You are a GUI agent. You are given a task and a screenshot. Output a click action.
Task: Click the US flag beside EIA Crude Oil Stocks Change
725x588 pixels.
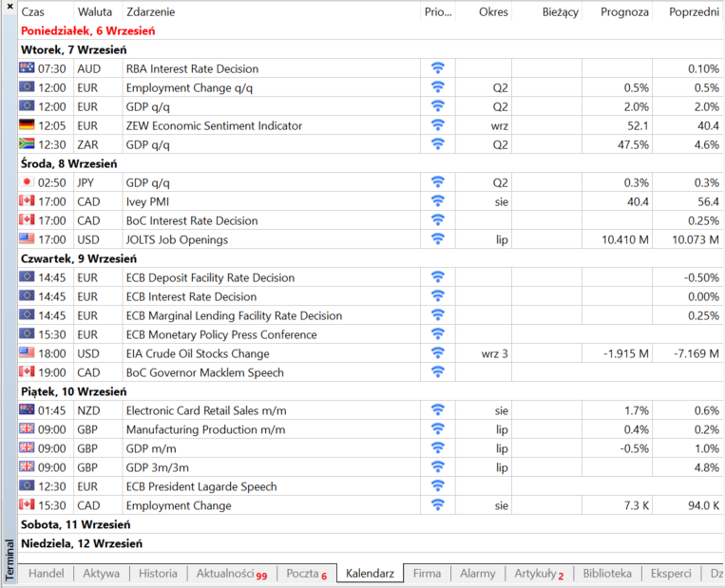(27, 352)
